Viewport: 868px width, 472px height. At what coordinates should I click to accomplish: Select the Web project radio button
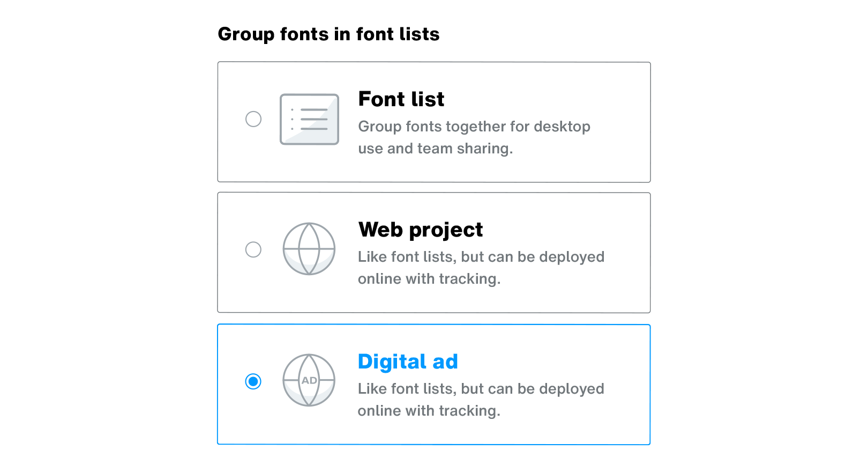[x=253, y=249]
